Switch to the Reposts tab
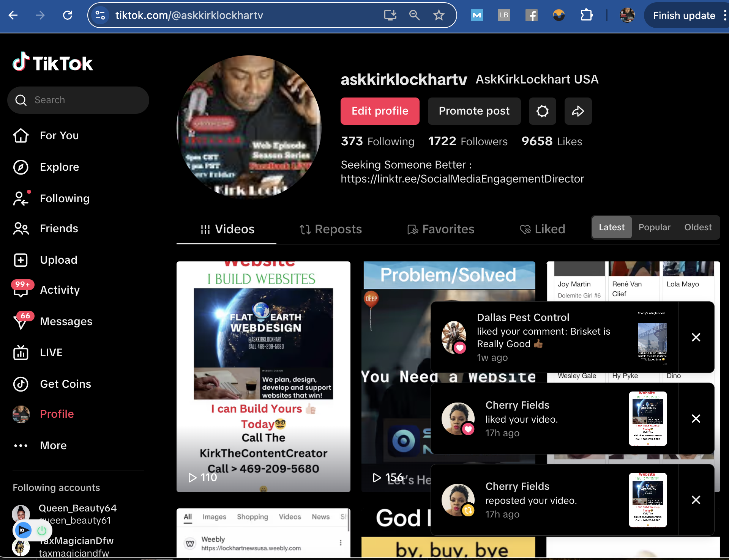Viewport: 729px width, 560px height. pyautogui.click(x=330, y=229)
